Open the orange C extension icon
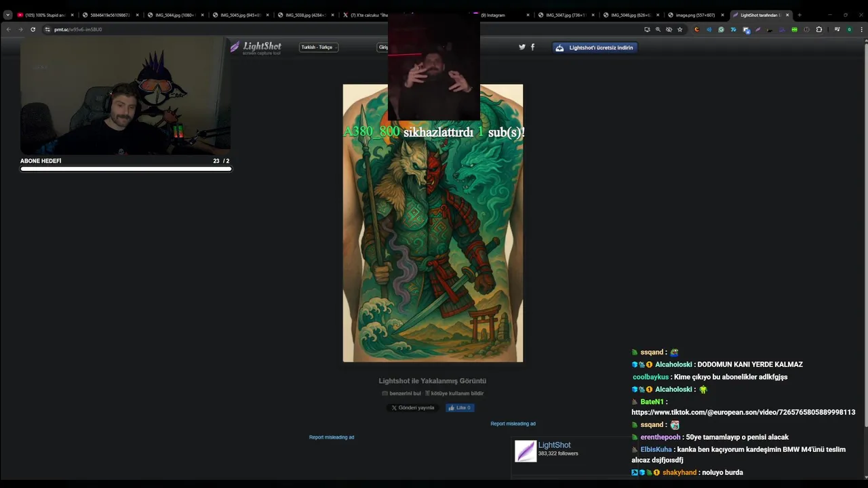868x488 pixels. 696,29
